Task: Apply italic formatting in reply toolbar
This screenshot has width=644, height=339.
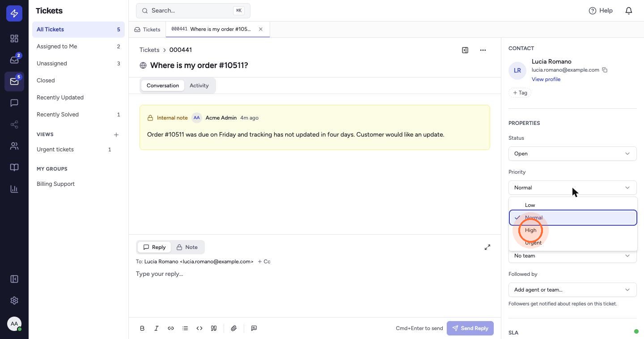Action: 157,328
